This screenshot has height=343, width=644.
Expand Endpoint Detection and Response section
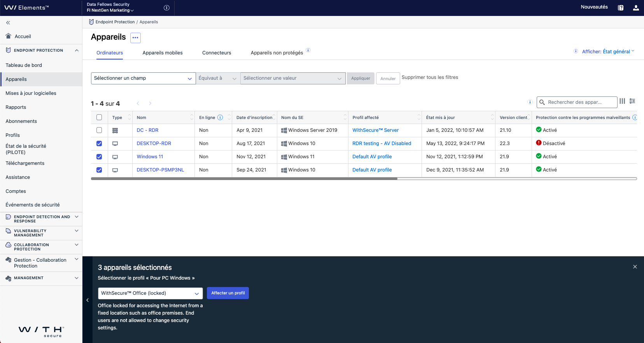coord(77,217)
